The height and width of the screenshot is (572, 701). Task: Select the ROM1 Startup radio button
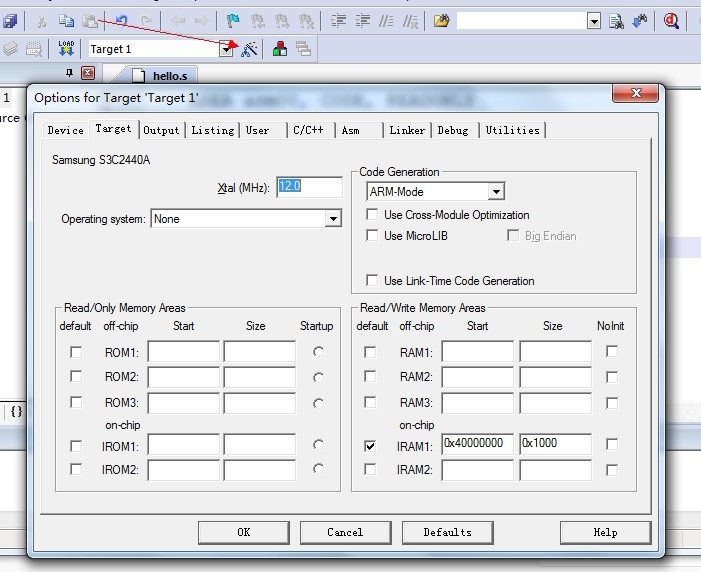[318, 352]
